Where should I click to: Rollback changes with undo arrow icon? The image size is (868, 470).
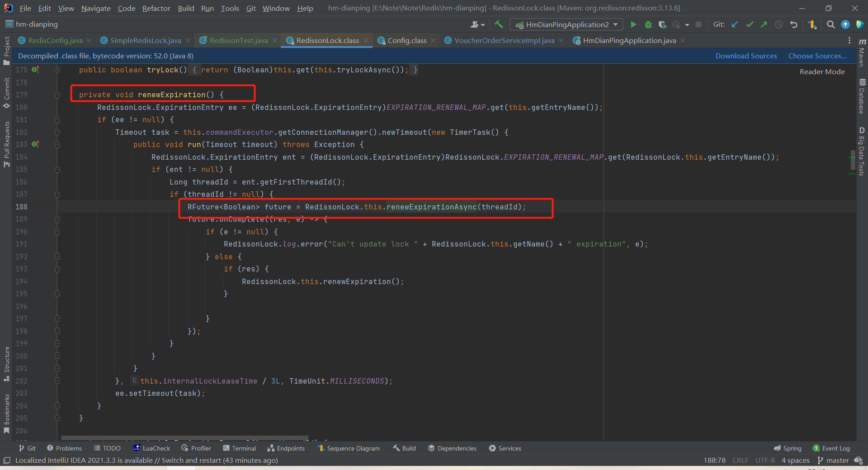793,24
